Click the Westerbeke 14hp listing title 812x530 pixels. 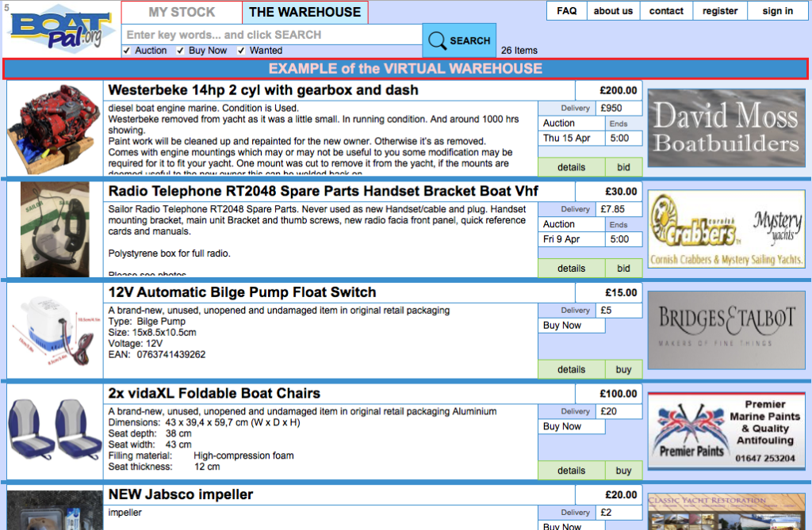[x=263, y=90]
